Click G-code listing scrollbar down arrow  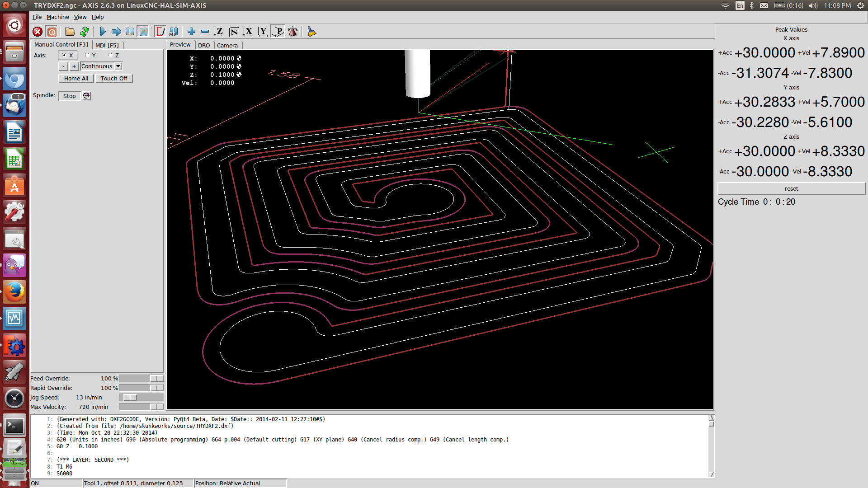711,474
